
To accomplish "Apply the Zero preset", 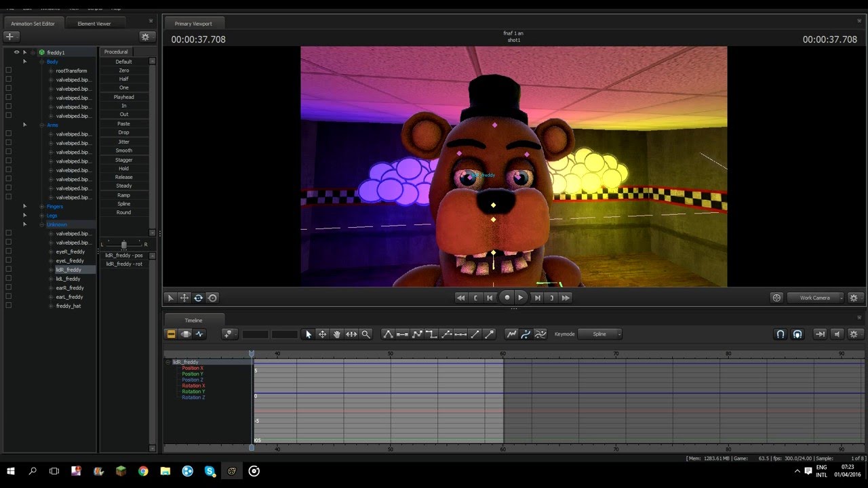I will [x=123, y=70].
